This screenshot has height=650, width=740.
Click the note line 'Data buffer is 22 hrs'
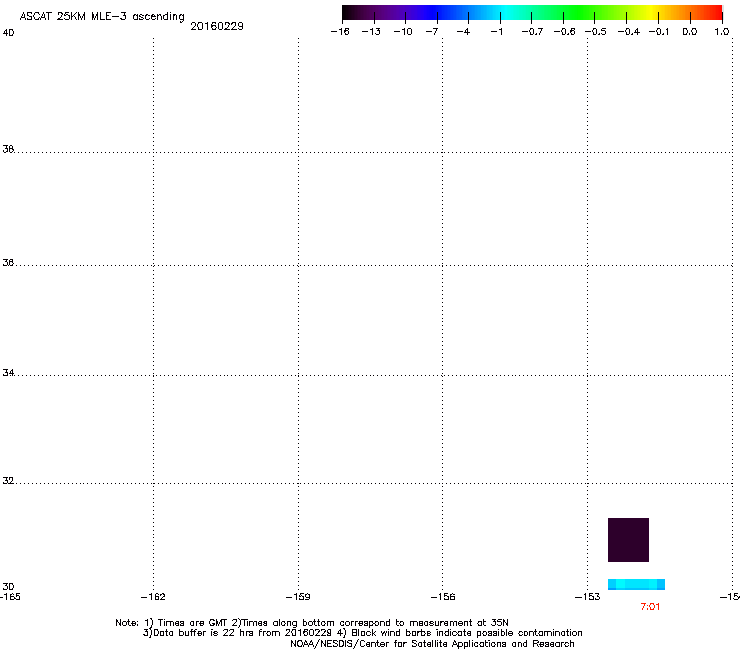tap(362, 633)
